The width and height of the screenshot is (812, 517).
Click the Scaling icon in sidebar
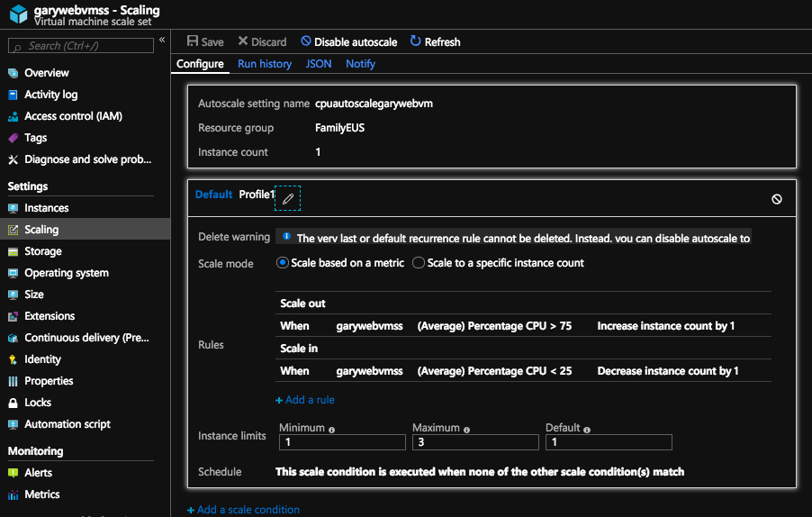(13, 230)
